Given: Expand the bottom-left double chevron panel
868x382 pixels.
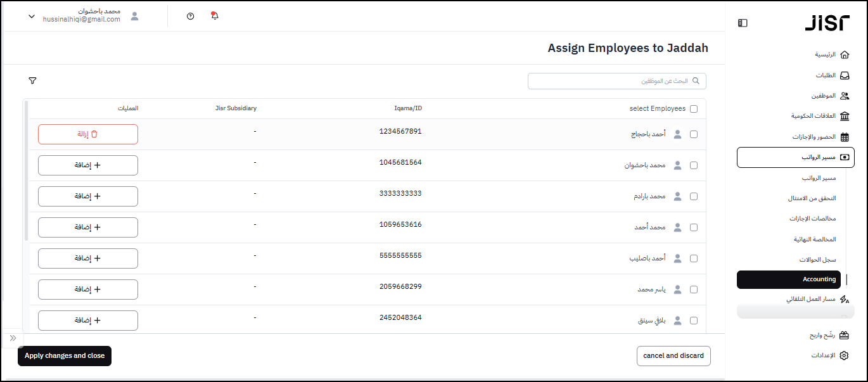Looking at the screenshot, I should (13, 338).
